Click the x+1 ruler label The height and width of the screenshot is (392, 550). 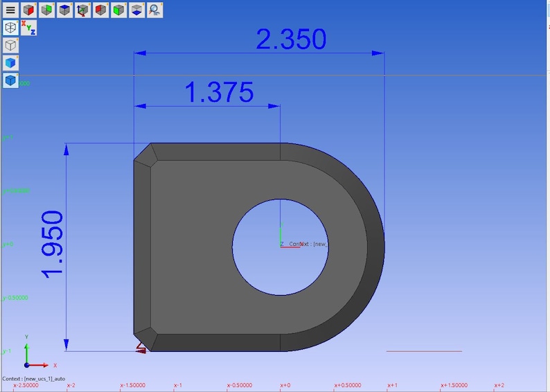click(x=392, y=385)
